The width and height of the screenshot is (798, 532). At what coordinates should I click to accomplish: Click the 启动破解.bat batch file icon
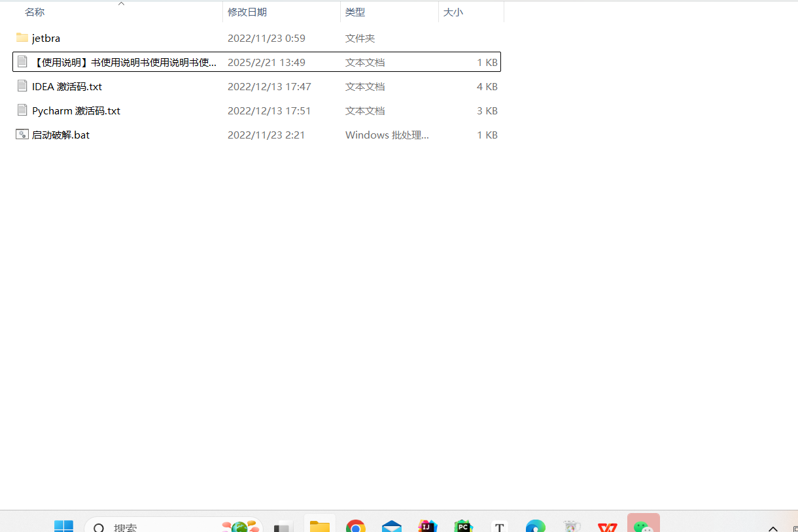pos(22,135)
